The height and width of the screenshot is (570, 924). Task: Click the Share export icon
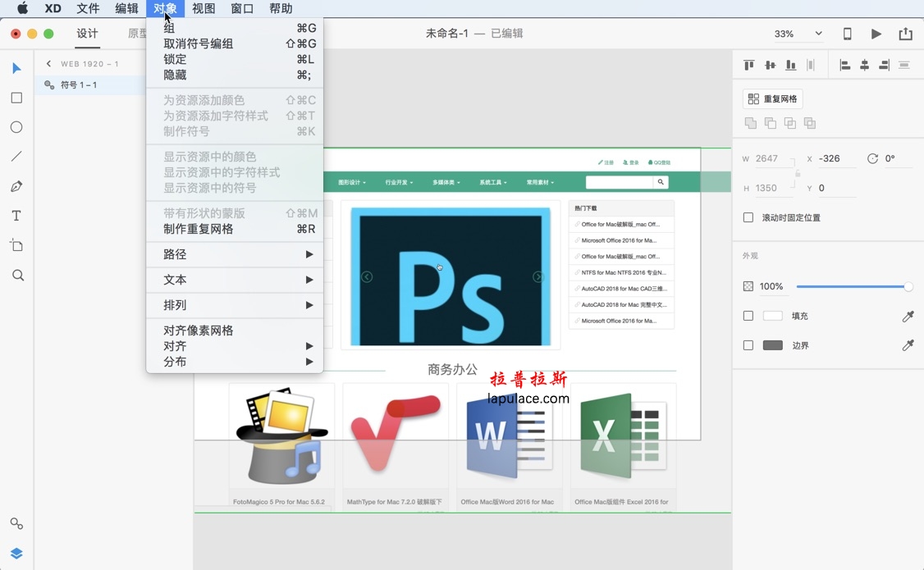tap(906, 34)
